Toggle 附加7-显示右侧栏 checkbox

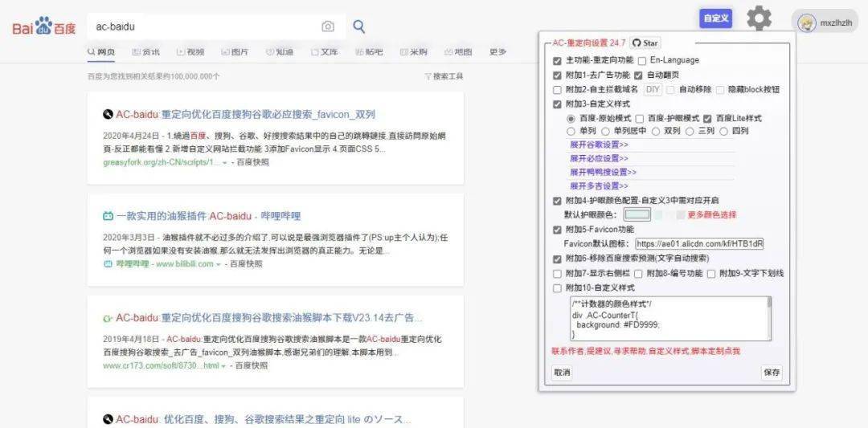(558, 274)
